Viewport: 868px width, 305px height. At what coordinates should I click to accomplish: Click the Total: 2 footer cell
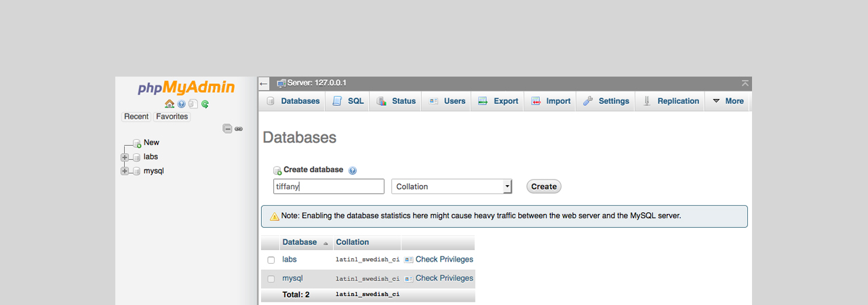tap(296, 295)
